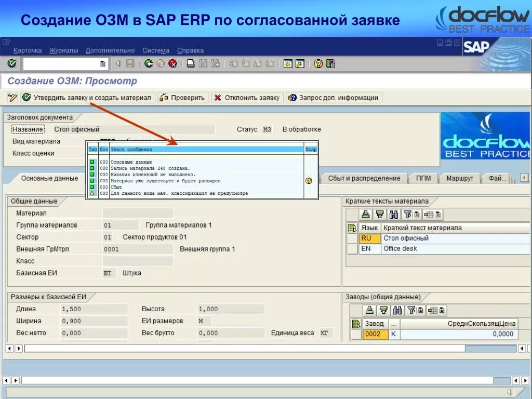Click 'Утвердить заявку и создать материал' button
The width and height of the screenshot is (532, 399).
click(88, 98)
